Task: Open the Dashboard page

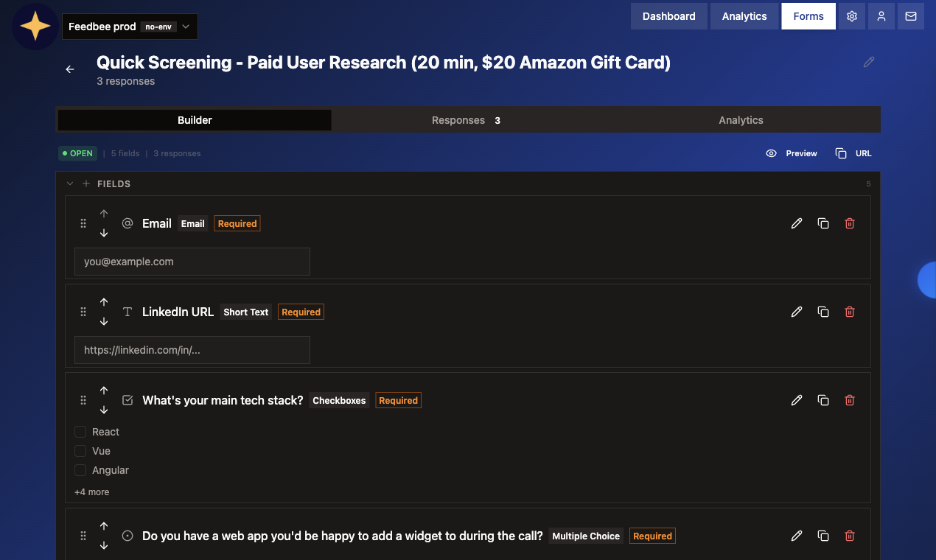Action: (668, 16)
